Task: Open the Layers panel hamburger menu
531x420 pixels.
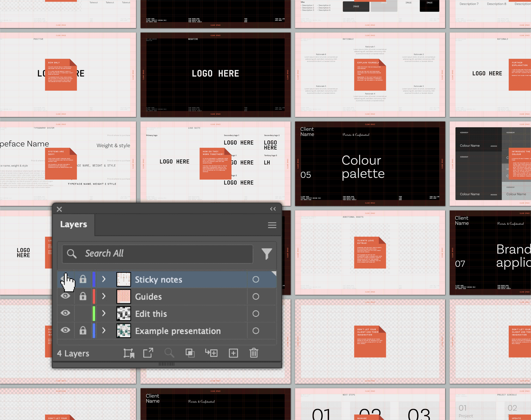Action: pyautogui.click(x=272, y=225)
